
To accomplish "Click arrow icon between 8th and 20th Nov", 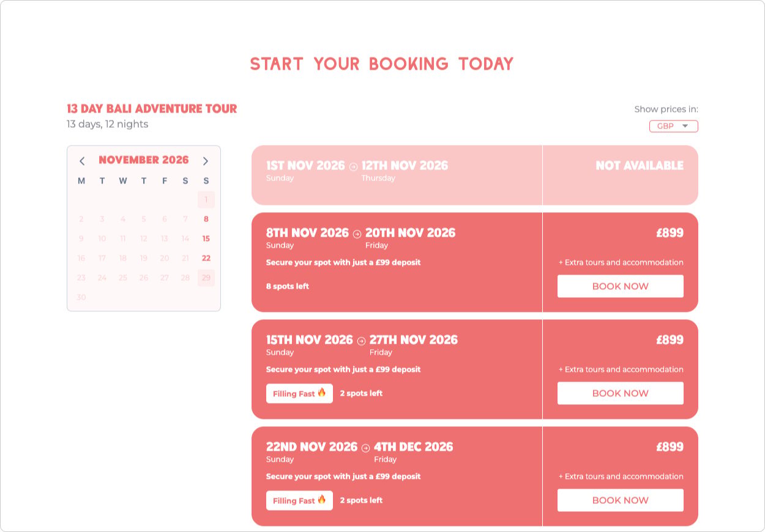I will pos(357,234).
